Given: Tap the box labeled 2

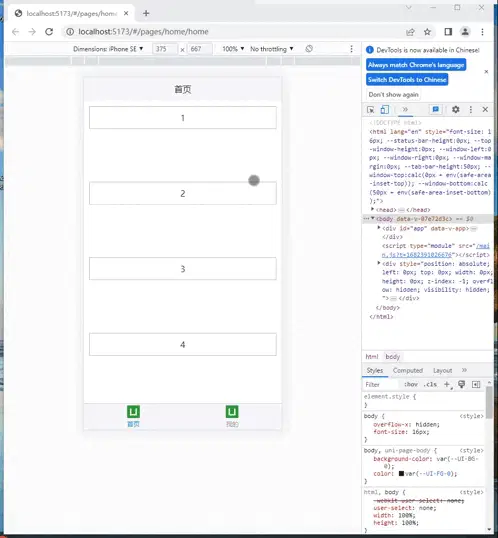Looking at the screenshot, I should point(183,194).
